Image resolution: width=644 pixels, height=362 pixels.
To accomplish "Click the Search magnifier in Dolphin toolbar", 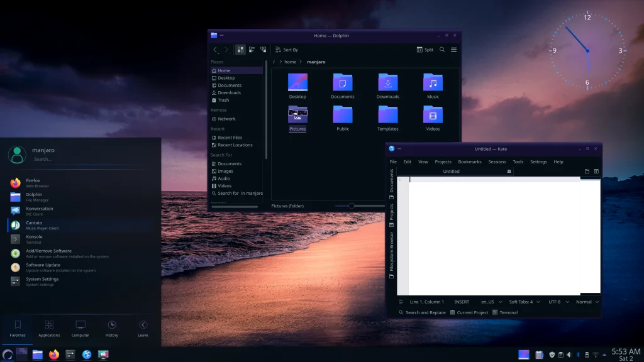I will point(442,50).
